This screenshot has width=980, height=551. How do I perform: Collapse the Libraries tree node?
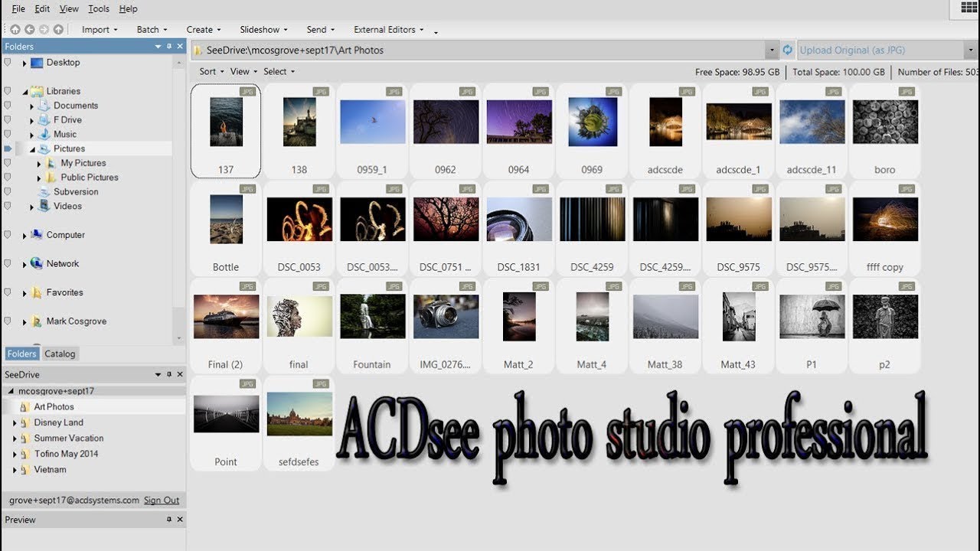tap(24, 92)
